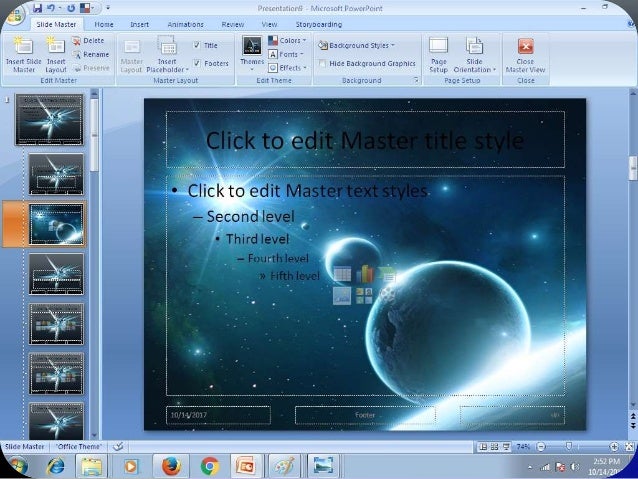The image size is (638, 479).
Task: Switch to the Animations tab
Action: click(x=186, y=24)
